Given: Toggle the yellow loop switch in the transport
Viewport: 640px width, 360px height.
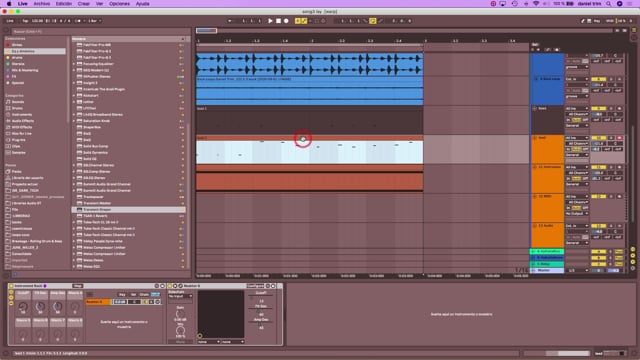Looking at the screenshot, I should click(x=373, y=21).
